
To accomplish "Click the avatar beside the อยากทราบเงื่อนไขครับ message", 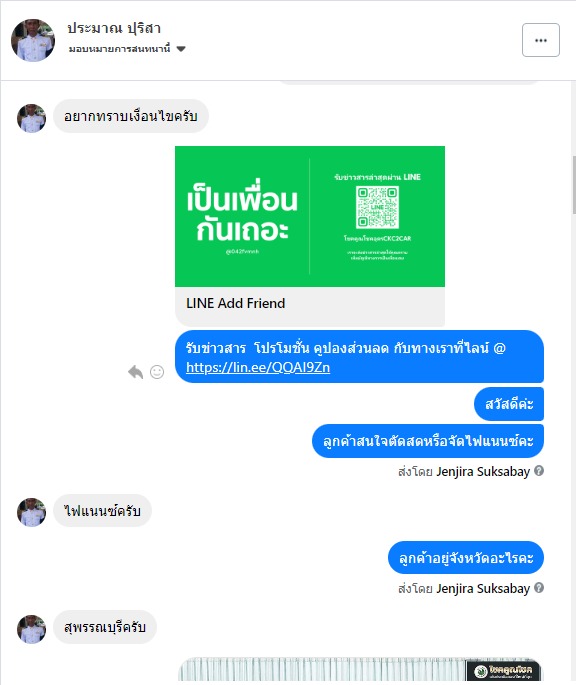I will (31, 118).
